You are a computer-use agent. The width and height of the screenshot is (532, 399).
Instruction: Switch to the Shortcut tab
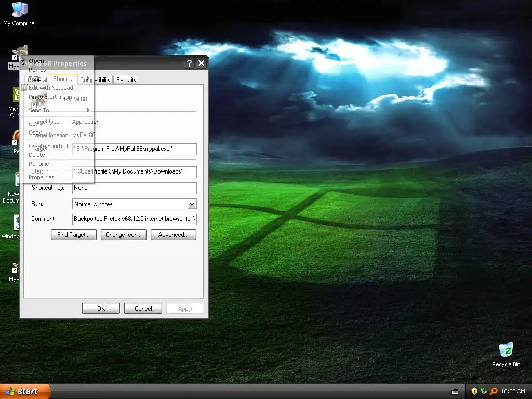63,79
